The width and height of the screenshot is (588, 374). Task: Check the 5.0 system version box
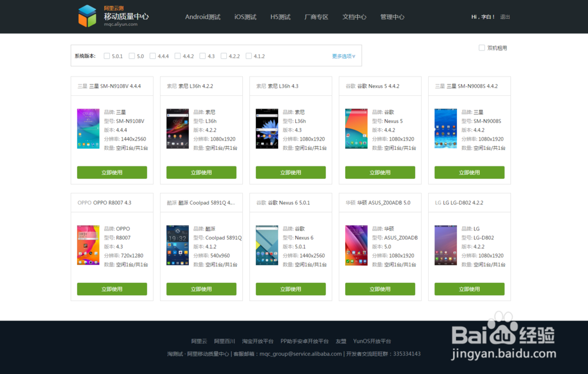[x=132, y=56]
